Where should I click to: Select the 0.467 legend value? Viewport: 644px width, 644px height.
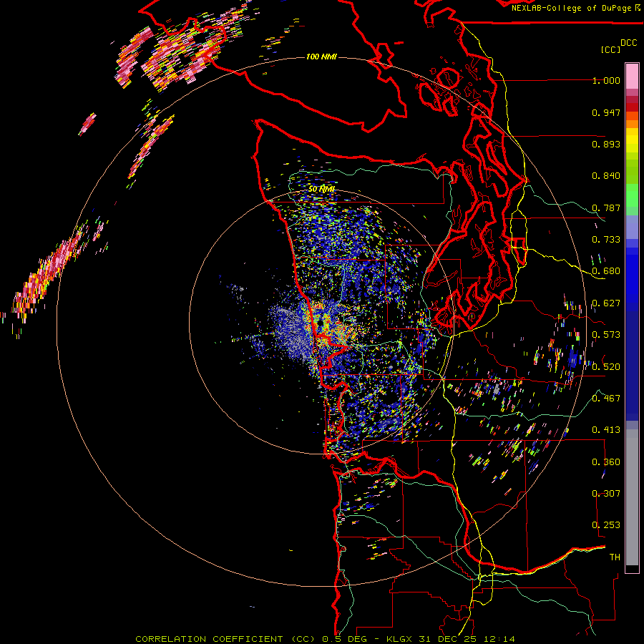click(x=606, y=399)
